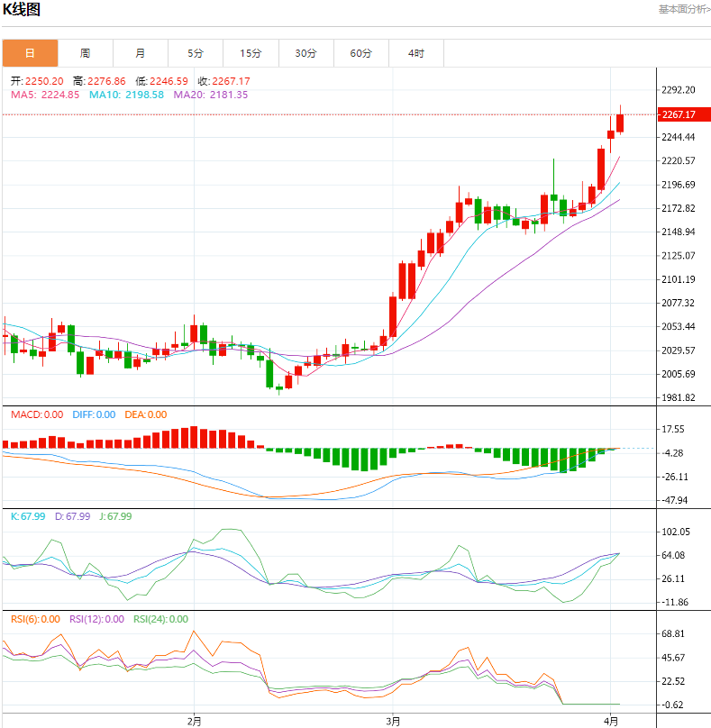Select the 日 daily chart tab
This screenshot has height=728, width=711.
[30, 54]
